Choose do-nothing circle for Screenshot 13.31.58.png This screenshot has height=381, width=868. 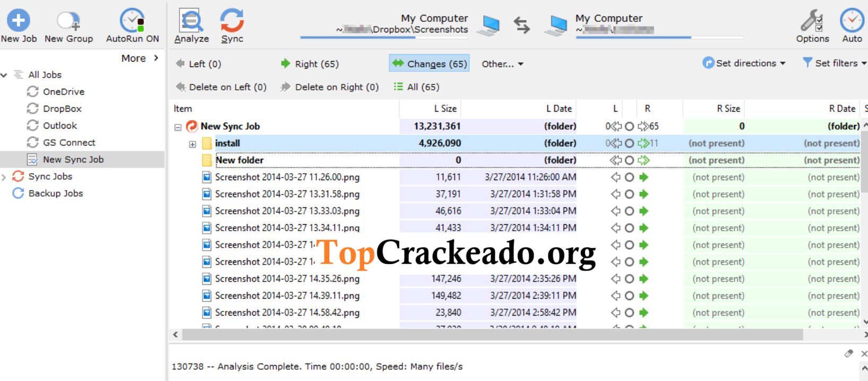click(629, 194)
